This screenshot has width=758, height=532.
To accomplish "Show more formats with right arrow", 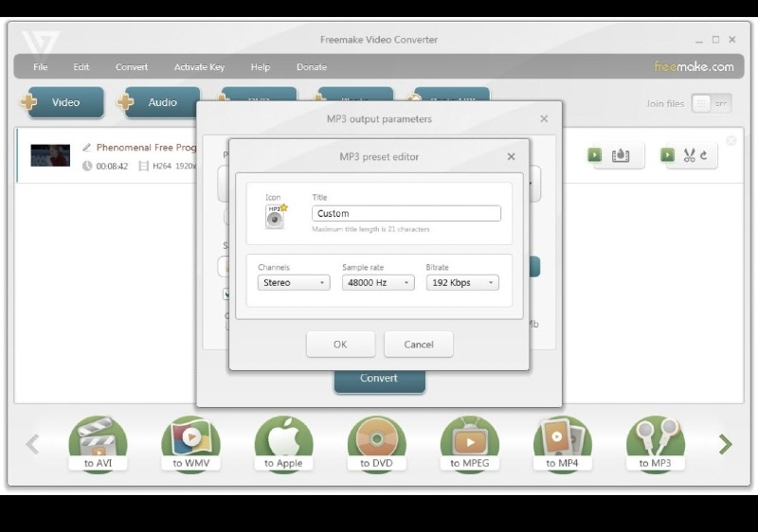I will point(725,444).
